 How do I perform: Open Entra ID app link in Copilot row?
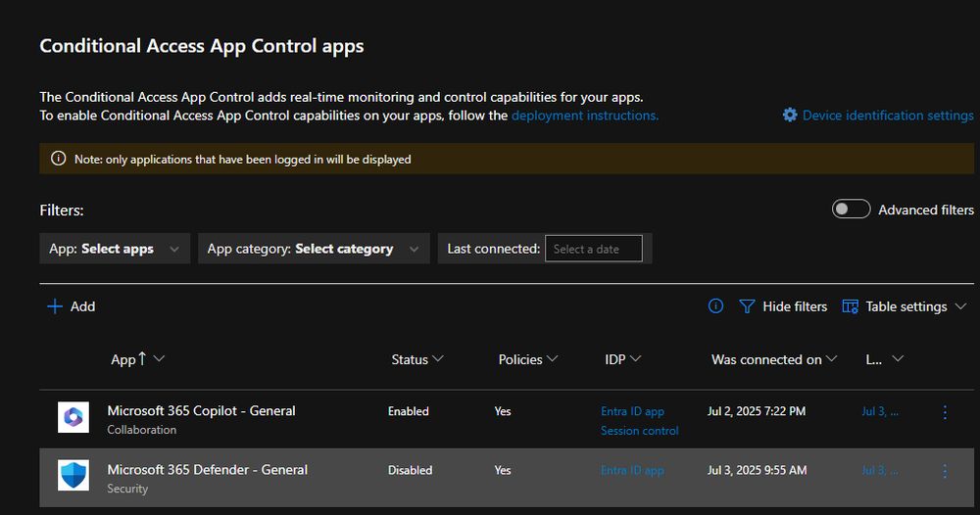[632, 411]
